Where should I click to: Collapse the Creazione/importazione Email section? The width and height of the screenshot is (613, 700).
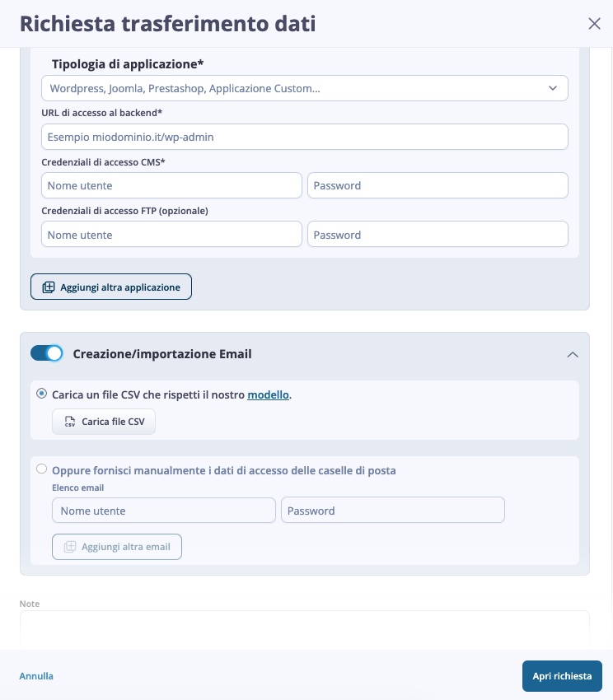point(573,354)
